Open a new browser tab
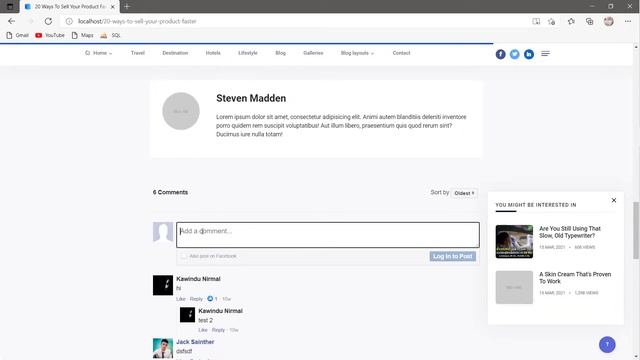Image resolution: width=640 pixels, height=360 pixels. click(127, 7)
